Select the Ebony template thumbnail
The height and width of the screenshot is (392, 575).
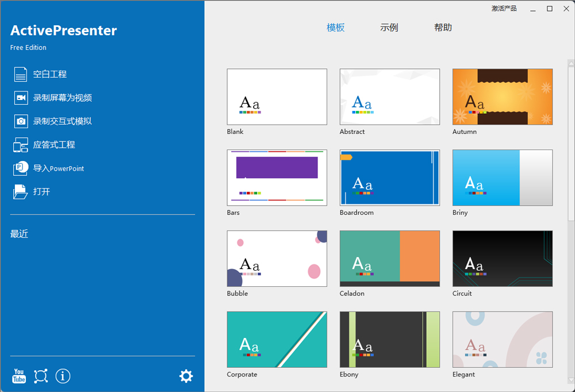(390, 340)
